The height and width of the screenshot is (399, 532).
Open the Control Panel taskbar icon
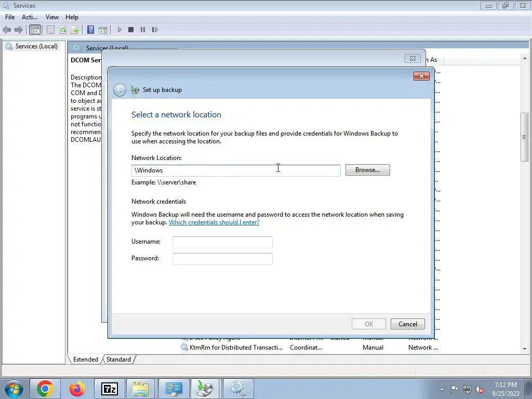tap(174, 389)
